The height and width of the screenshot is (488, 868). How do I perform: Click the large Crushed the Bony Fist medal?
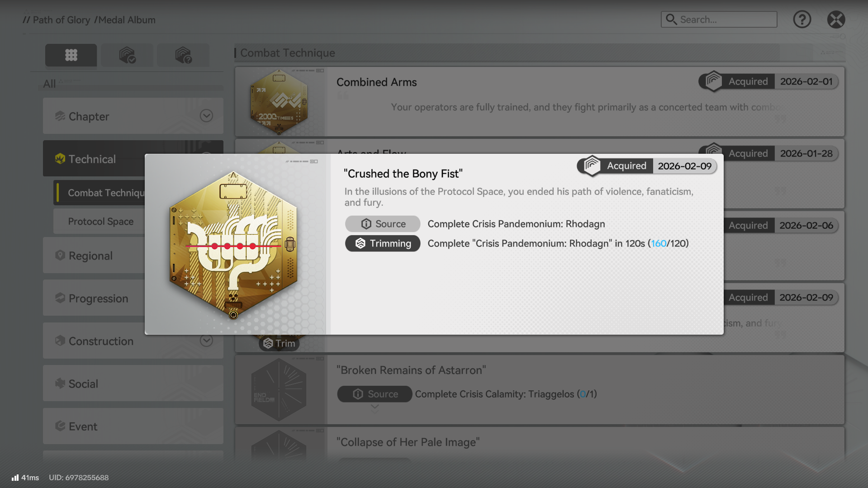coord(233,245)
